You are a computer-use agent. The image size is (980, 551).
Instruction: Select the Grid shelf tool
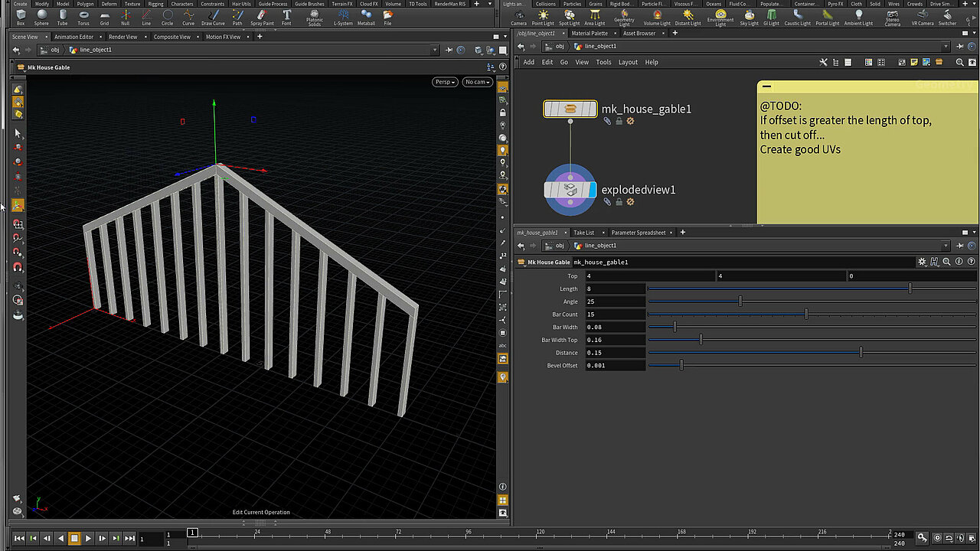pos(104,17)
